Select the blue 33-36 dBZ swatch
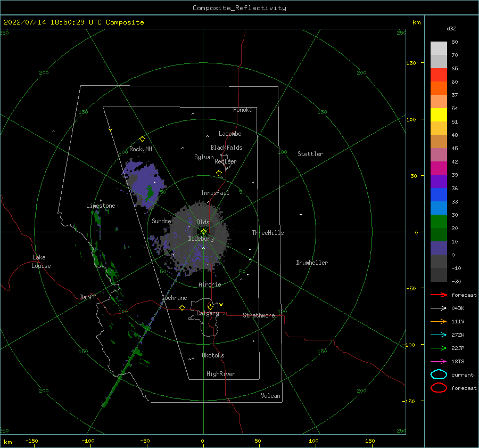Viewport: 479px width, 448px height. tap(439, 195)
